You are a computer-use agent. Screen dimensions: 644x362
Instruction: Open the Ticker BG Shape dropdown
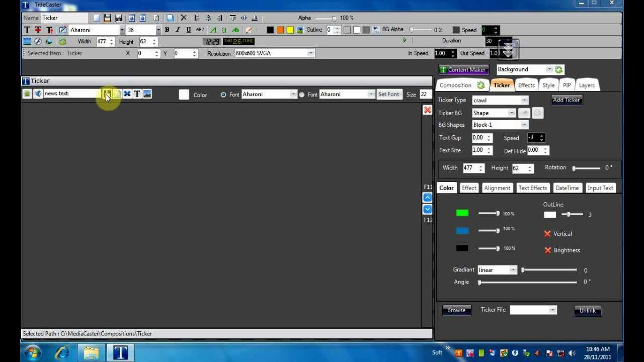[494, 113]
